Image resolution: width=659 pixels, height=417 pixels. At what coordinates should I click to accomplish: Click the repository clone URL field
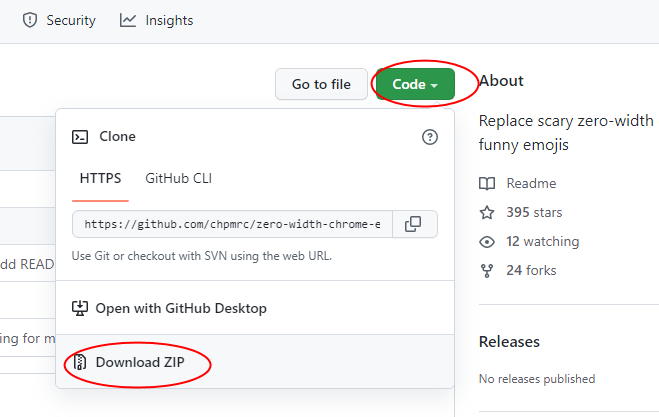232,224
